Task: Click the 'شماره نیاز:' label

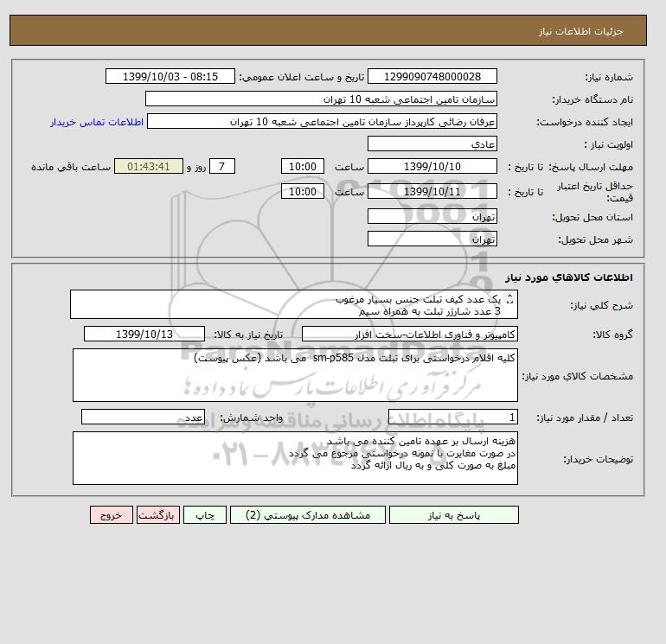Action: click(x=609, y=77)
